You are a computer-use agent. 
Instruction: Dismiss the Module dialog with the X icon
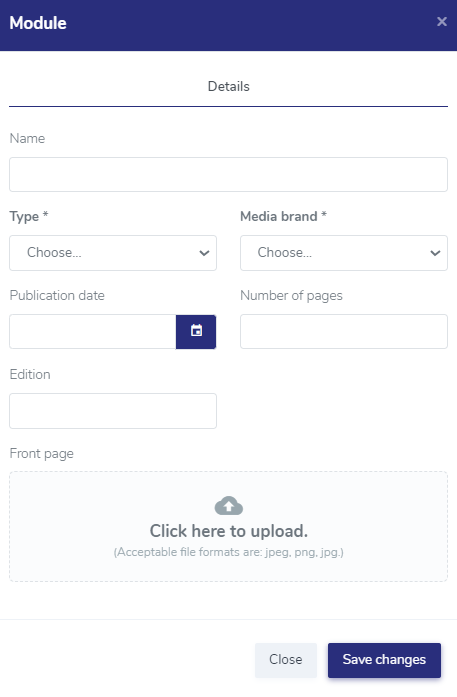tap(441, 21)
